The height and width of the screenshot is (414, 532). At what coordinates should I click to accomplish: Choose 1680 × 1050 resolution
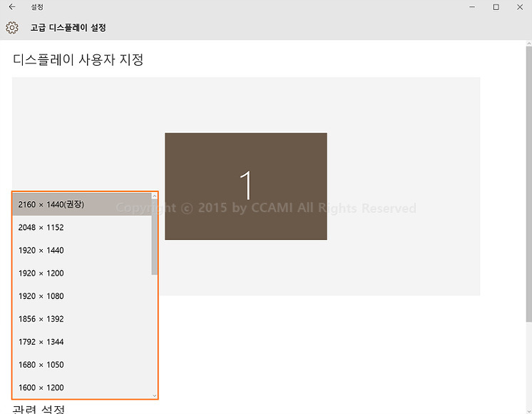coord(82,365)
